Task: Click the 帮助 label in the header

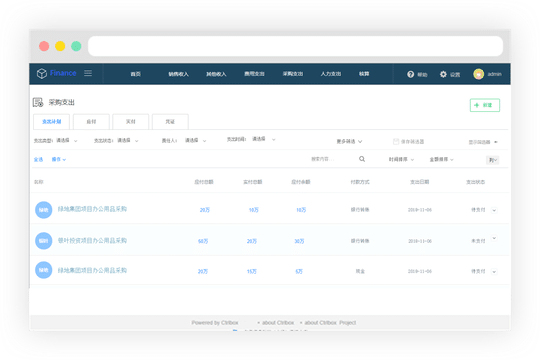Action: pos(422,74)
